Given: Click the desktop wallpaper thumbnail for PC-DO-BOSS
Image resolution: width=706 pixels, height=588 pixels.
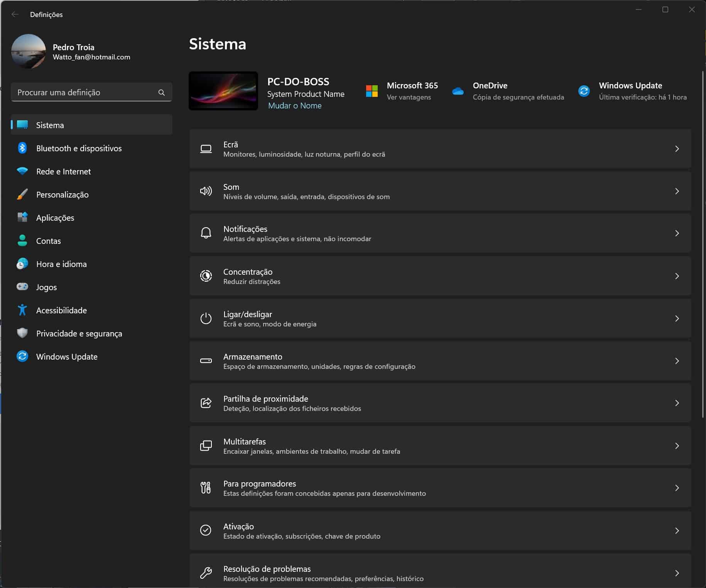Looking at the screenshot, I should (x=223, y=91).
